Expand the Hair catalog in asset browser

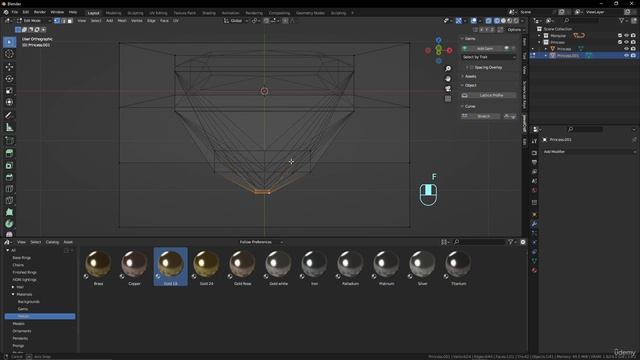click(x=13, y=287)
